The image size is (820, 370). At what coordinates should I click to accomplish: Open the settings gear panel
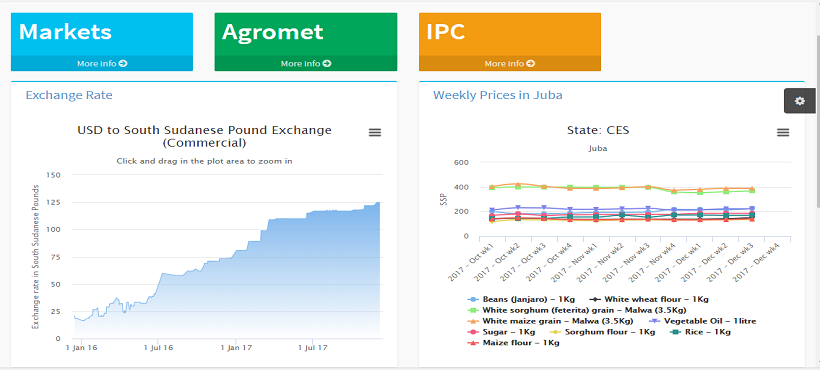800,101
